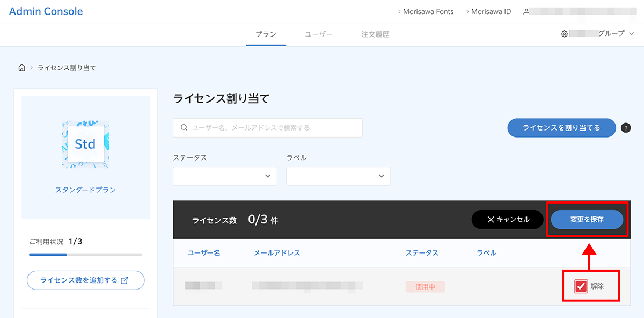Viewport: 644px width, 318px height.
Task: Open the ラベル filter dropdown
Action: (338, 176)
